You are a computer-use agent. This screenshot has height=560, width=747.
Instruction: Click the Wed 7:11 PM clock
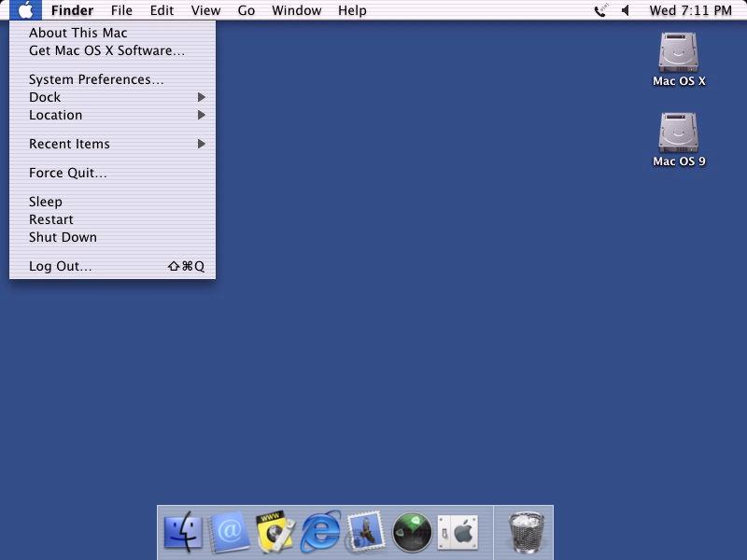tap(690, 10)
